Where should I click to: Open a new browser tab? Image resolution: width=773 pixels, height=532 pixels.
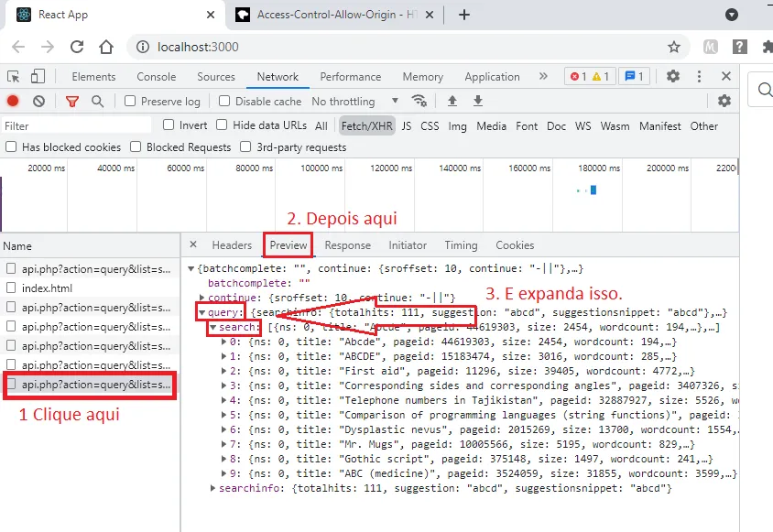click(464, 15)
